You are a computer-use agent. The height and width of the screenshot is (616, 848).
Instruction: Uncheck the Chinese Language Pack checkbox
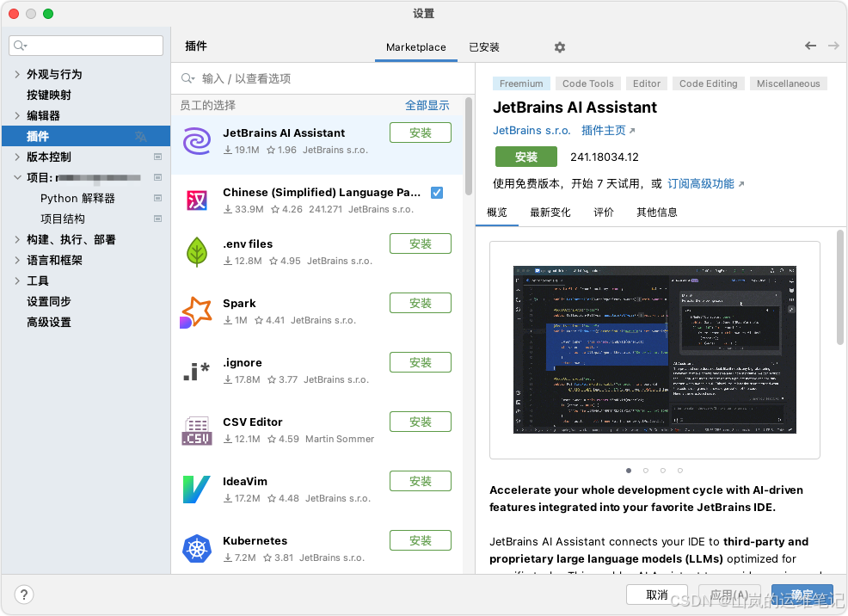(437, 193)
